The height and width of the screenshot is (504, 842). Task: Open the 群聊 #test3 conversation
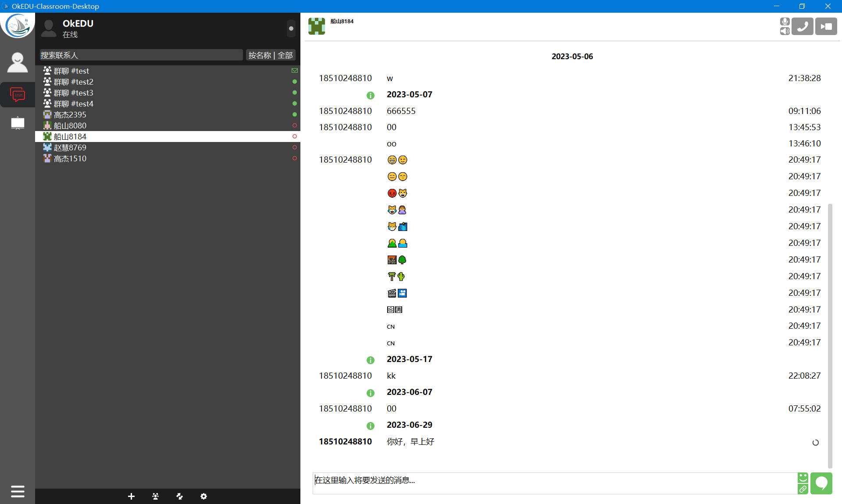pyautogui.click(x=74, y=93)
